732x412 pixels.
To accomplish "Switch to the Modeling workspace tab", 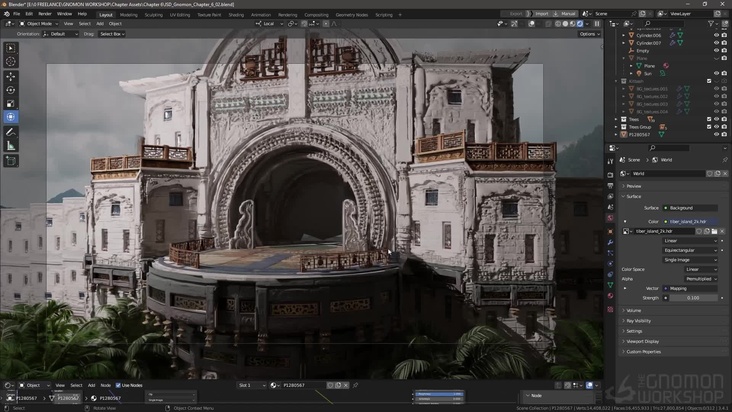I will pos(129,15).
